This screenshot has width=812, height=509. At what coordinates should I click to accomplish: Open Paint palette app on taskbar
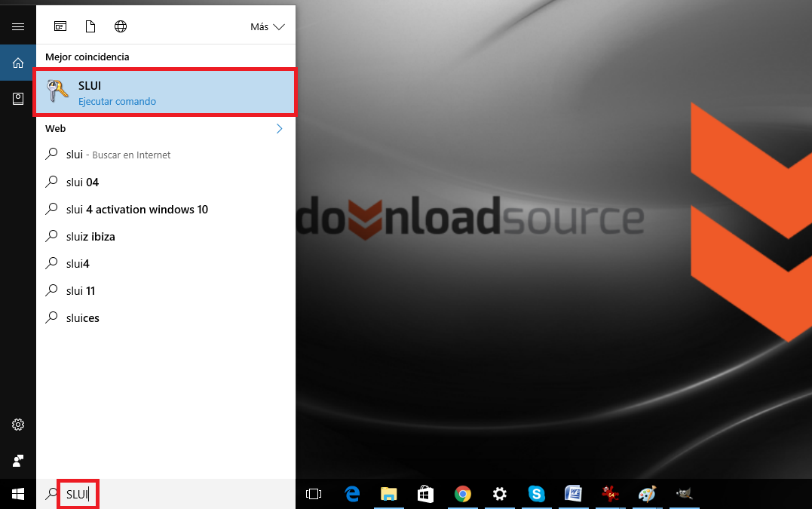(647, 494)
